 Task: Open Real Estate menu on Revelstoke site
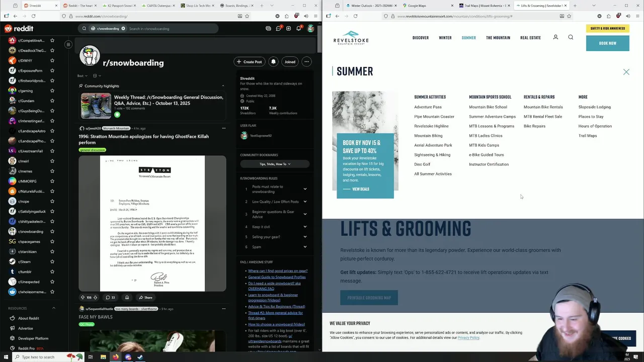coord(530,38)
